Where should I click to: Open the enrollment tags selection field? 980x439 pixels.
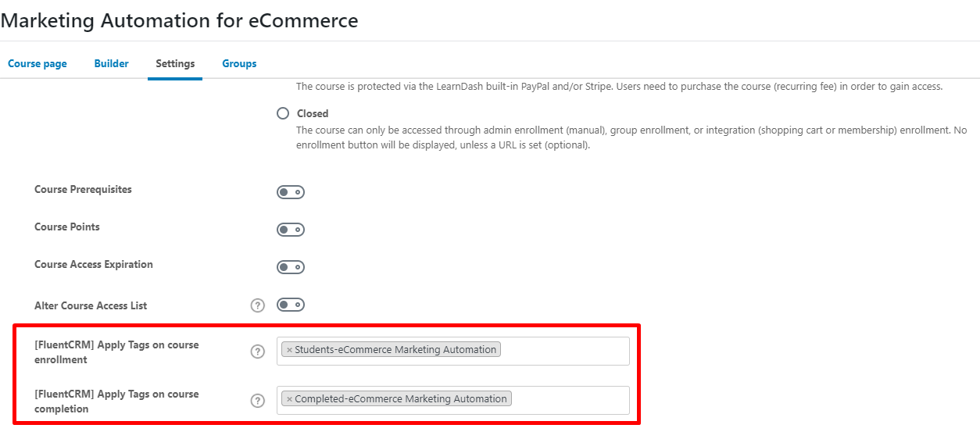click(x=563, y=351)
